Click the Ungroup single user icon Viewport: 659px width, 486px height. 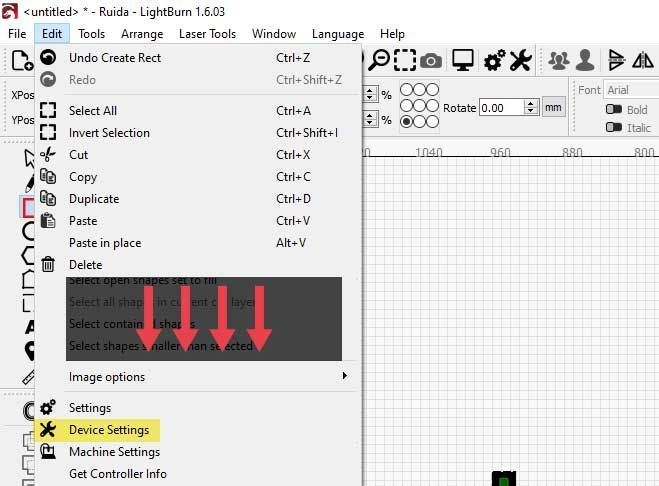(x=585, y=60)
